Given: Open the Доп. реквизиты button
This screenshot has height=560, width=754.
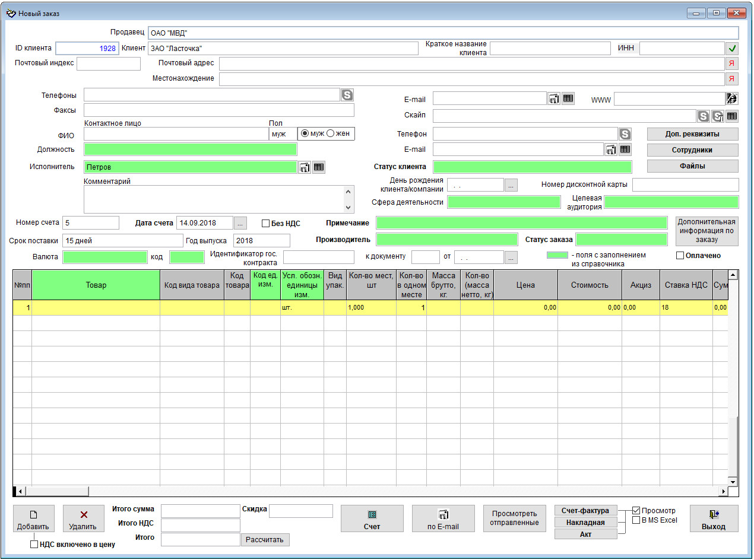Looking at the screenshot, I should (x=692, y=134).
